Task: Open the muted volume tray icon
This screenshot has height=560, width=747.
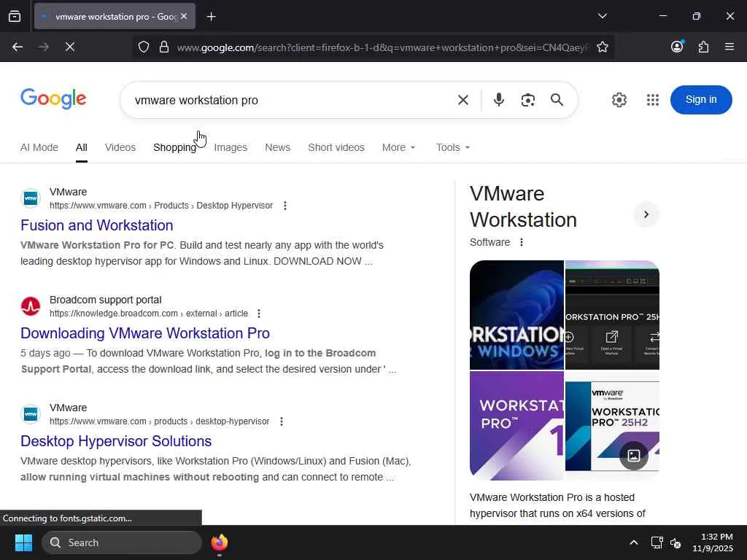Action: pyautogui.click(x=676, y=542)
